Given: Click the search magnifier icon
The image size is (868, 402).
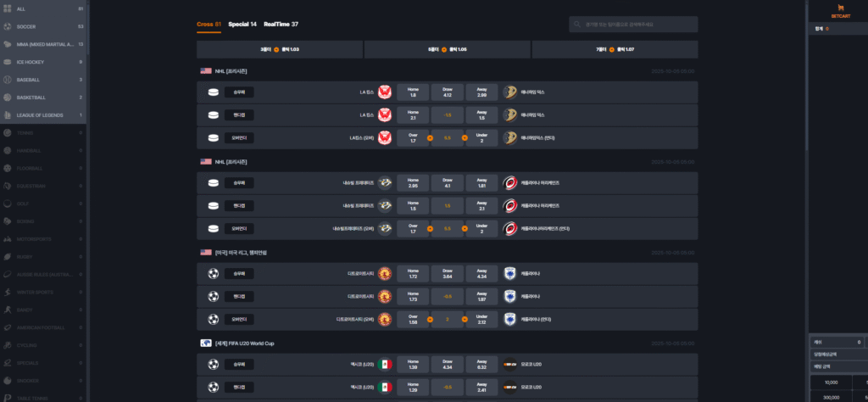Looking at the screenshot, I should [577, 25].
